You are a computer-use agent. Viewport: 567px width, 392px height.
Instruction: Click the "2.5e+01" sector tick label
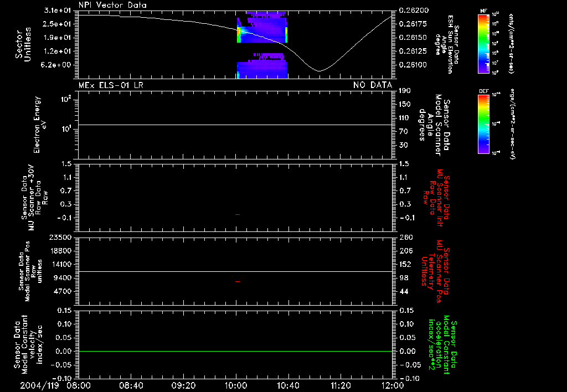(58, 24)
